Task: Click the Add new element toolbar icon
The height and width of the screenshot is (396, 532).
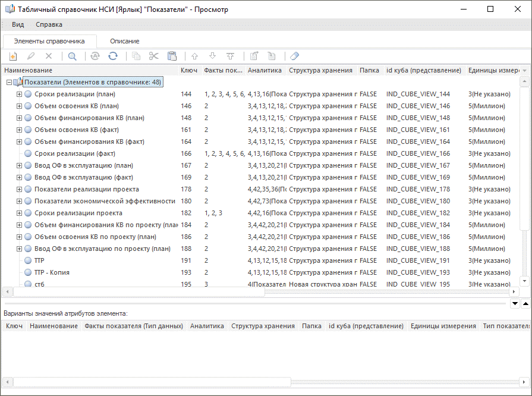Action: 12,56
